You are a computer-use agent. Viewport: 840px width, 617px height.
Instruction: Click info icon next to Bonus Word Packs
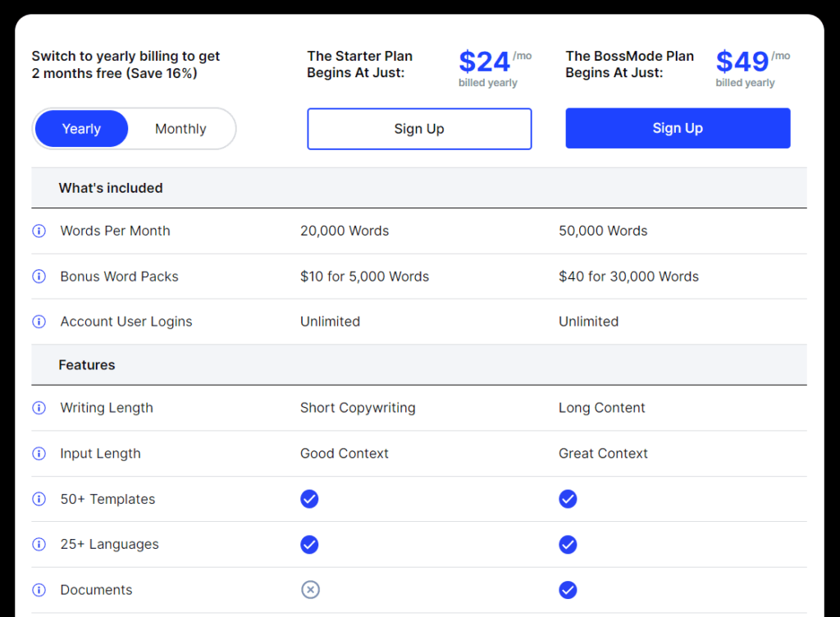click(x=39, y=277)
